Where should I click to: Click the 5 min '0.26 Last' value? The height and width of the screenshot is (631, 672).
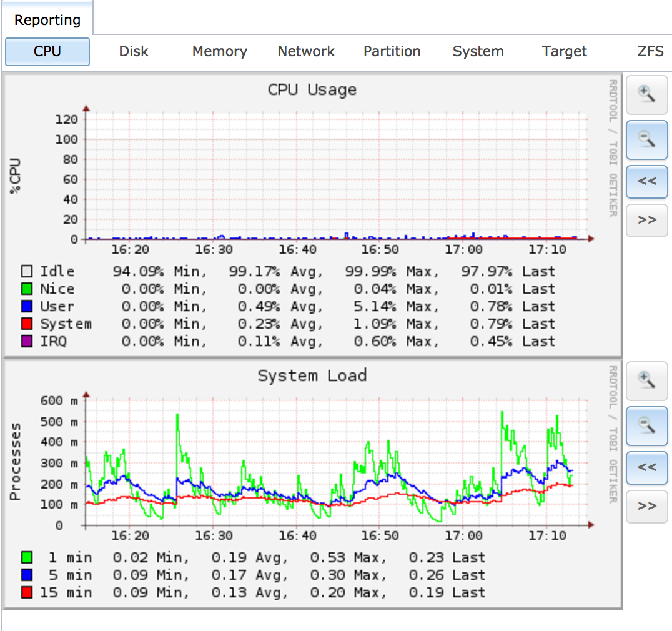(447, 575)
